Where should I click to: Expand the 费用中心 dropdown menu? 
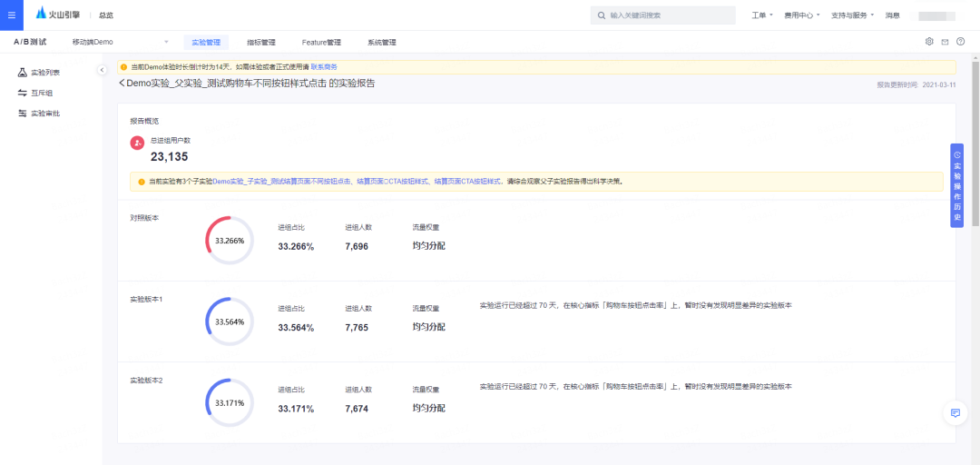pyautogui.click(x=802, y=15)
